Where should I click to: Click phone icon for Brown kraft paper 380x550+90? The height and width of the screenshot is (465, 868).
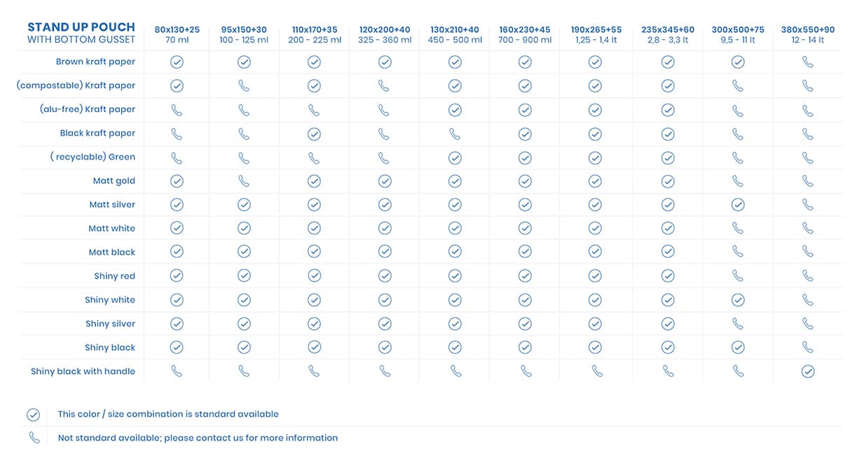(x=808, y=62)
